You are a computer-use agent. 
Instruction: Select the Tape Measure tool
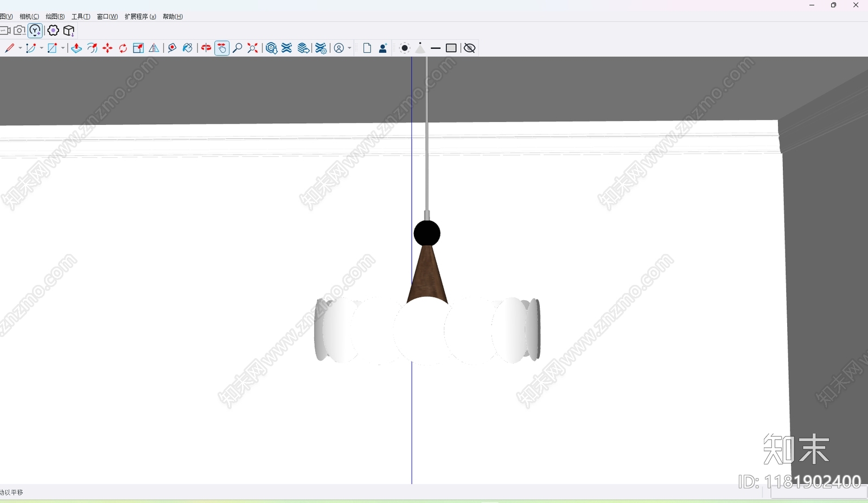[x=172, y=48]
